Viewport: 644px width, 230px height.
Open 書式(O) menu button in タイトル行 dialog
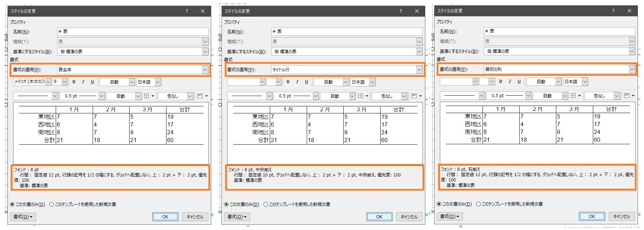click(x=238, y=217)
